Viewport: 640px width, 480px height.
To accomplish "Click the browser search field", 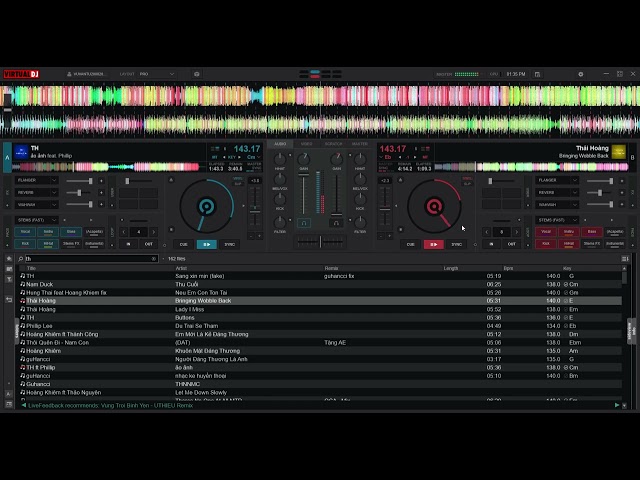I will pyautogui.click(x=89, y=259).
